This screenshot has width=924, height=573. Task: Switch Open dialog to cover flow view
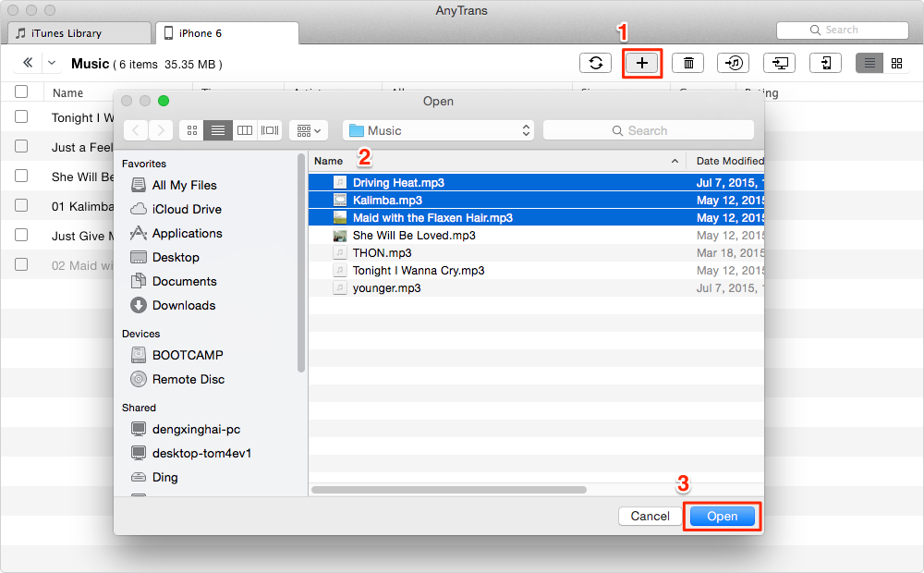(x=269, y=130)
